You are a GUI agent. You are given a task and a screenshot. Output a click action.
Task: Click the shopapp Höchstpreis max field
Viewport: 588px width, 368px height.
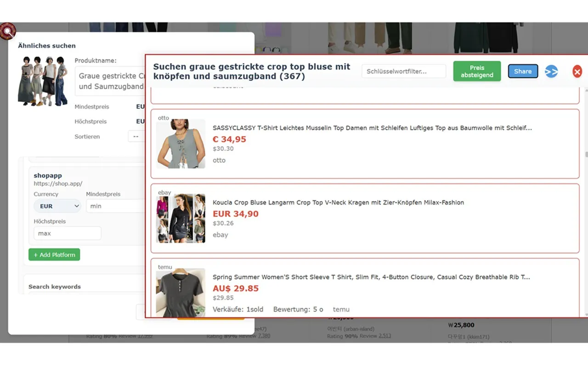(67, 233)
